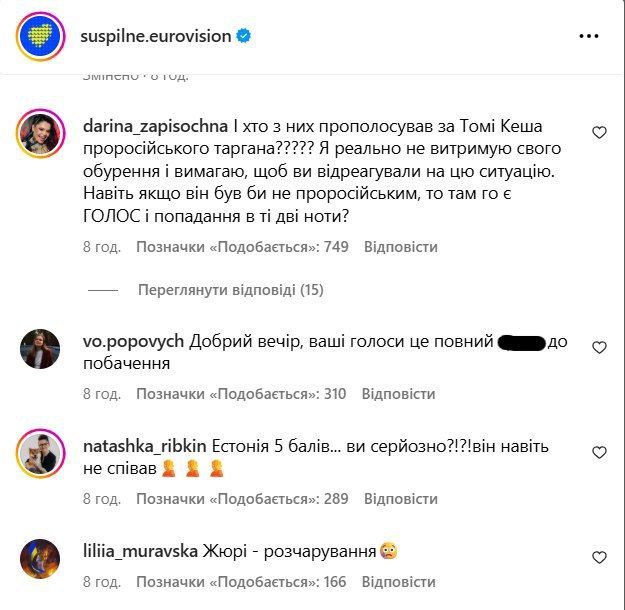Open the liliia_muravska username link
The image size is (625, 610).
tap(140, 550)
